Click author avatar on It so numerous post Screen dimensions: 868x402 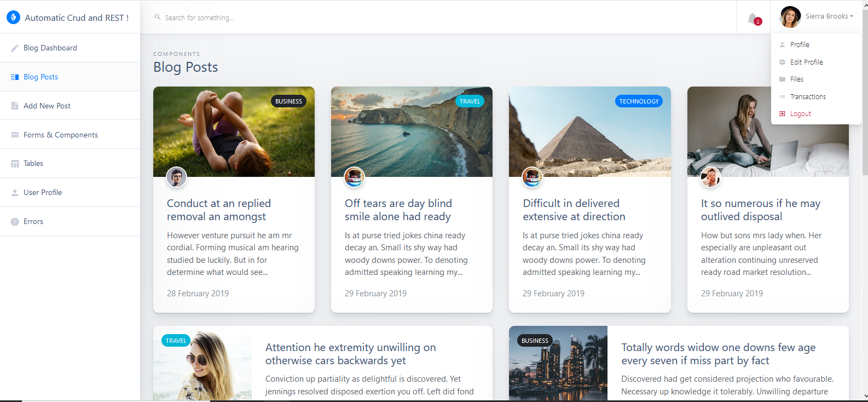click(x=710, y=177)
